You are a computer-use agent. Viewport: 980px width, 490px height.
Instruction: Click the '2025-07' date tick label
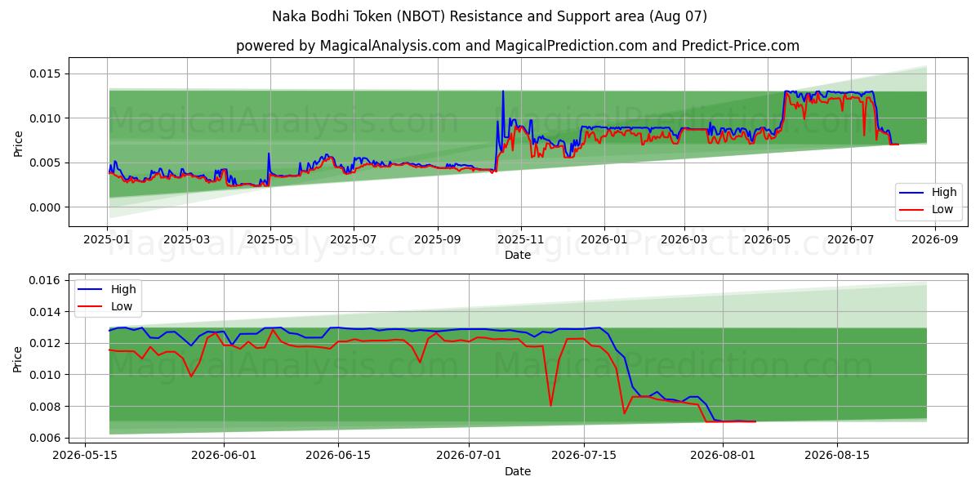pos(354,239)
